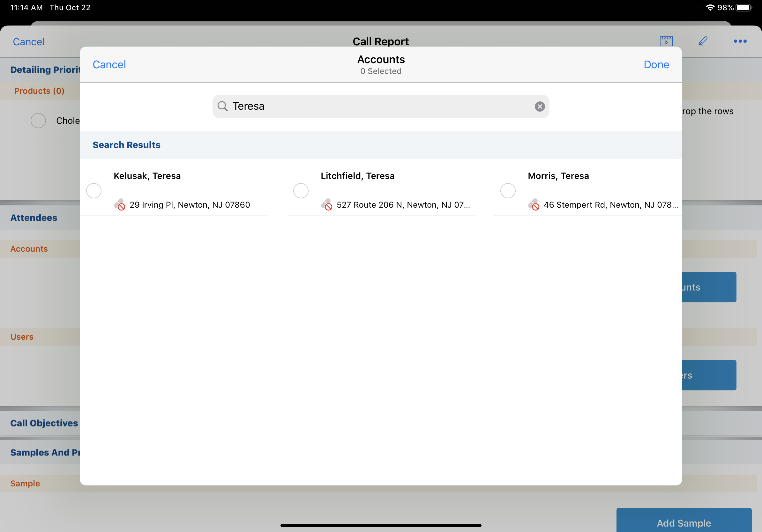Screen dimensions: 762x532
Task: Open the three-dot more options menu
Action: 740,41
